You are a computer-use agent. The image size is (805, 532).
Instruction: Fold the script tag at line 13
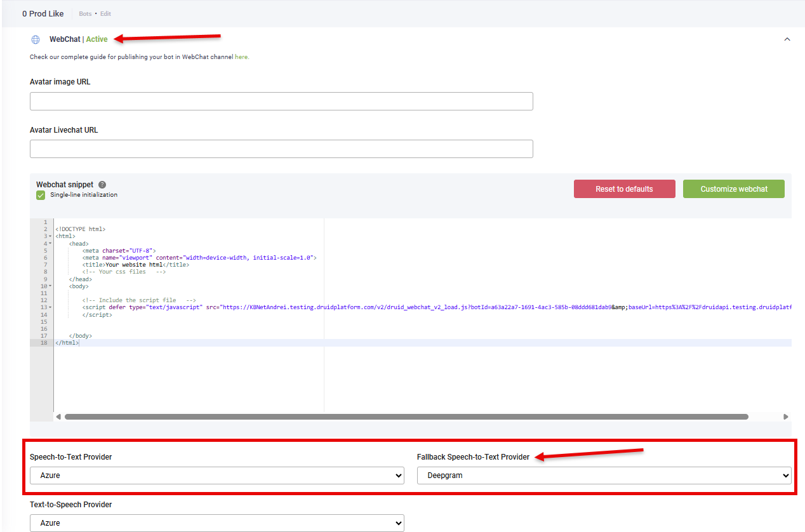50,308
